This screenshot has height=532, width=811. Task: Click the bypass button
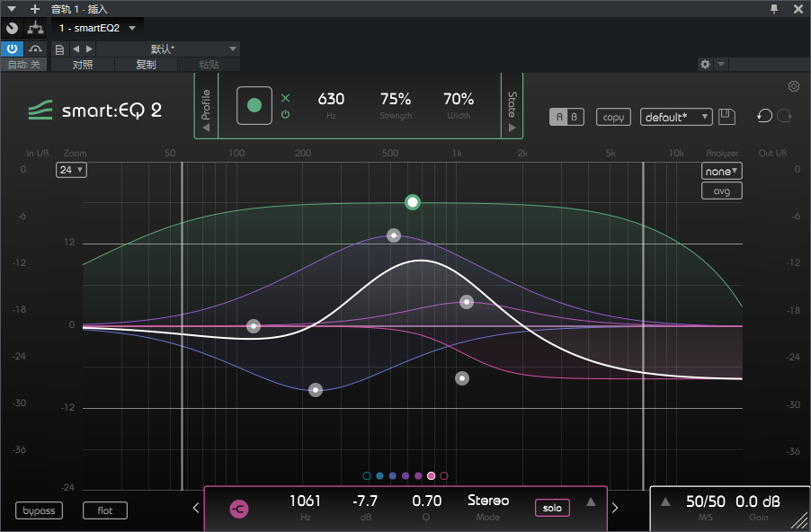(x=39, y=510)
